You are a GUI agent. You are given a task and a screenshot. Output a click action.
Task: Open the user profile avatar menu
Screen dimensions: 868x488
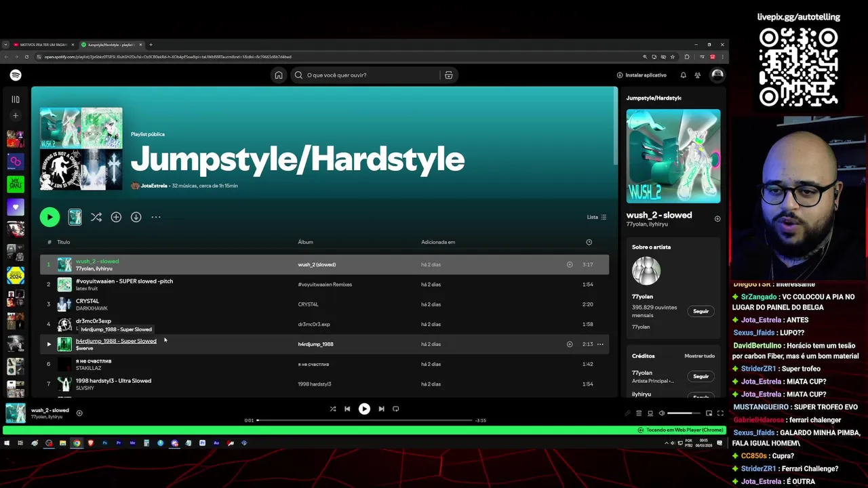(x=717, y=75)
